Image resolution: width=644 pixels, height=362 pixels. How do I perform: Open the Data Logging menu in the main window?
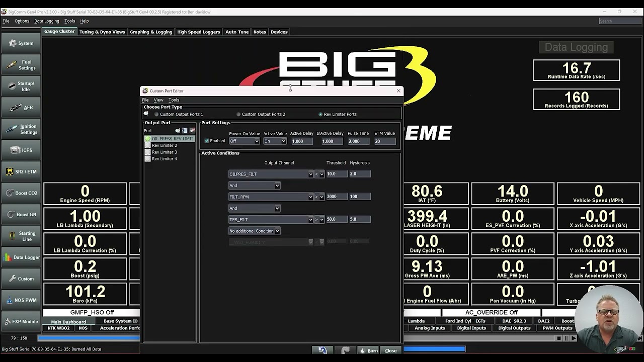pyautogui.click(x=47, y=21)
